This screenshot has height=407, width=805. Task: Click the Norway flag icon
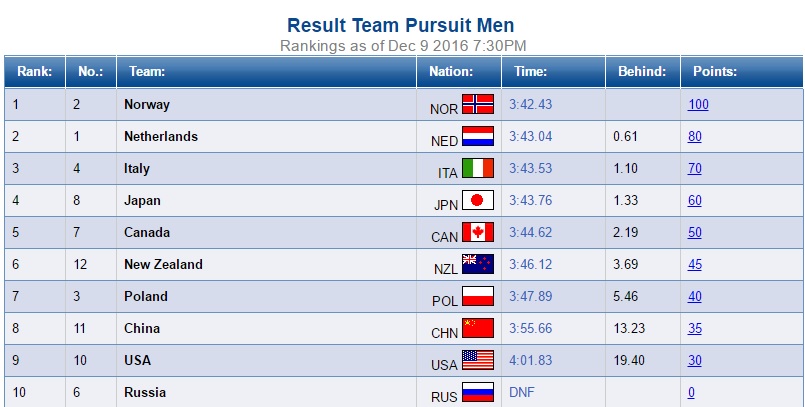[478, 105]
